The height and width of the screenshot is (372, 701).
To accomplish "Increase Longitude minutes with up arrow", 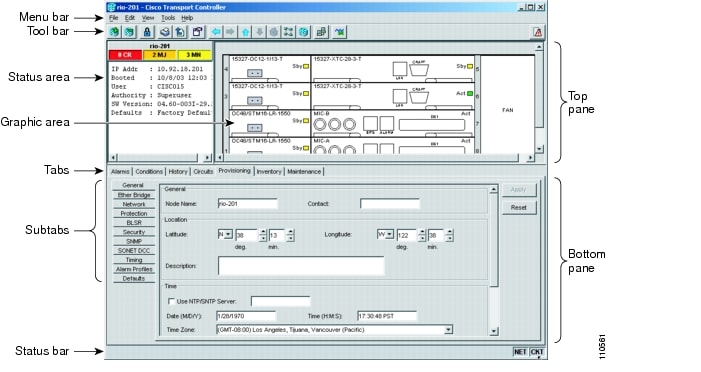I will 449,232.
